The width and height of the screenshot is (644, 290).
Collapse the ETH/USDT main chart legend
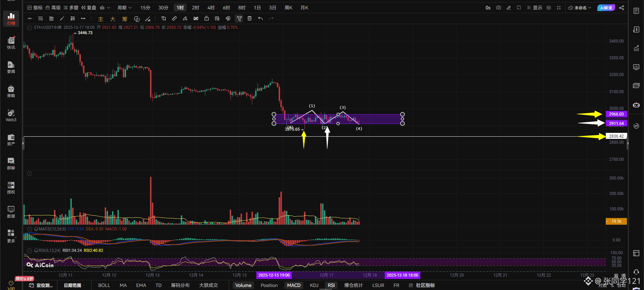point(30,27)
